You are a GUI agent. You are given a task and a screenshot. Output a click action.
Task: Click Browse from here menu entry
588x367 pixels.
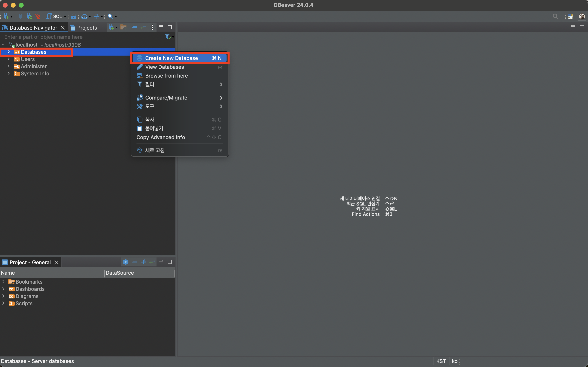[166, 76]
